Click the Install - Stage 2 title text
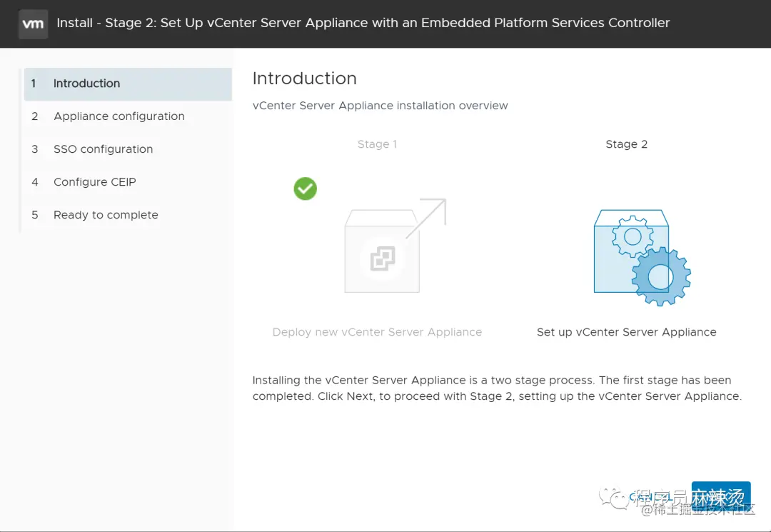Screen dimensions: 771x532 [363, 23]
